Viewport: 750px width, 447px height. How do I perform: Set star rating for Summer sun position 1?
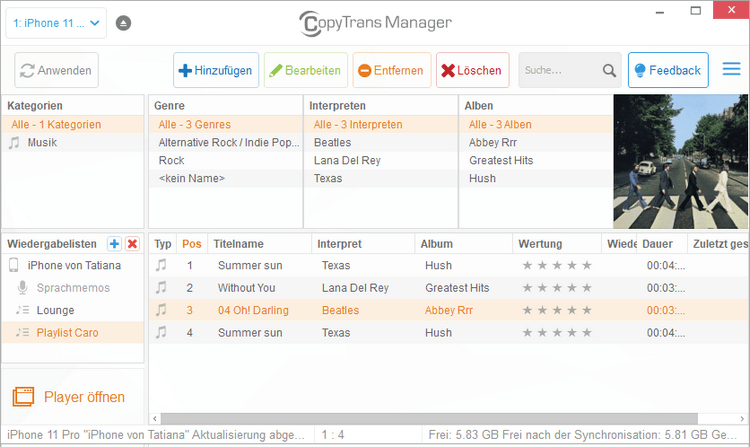click(x=557, y=265)
